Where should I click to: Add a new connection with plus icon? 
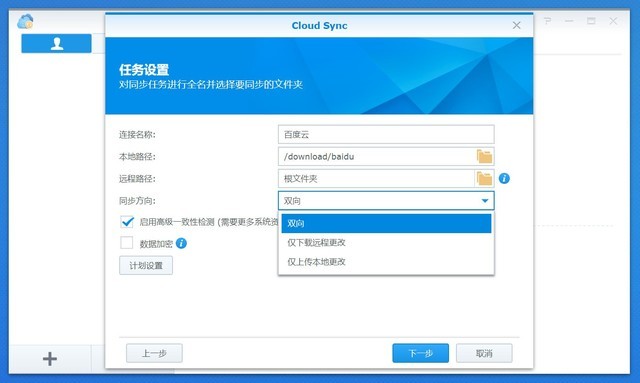(50, 359)
